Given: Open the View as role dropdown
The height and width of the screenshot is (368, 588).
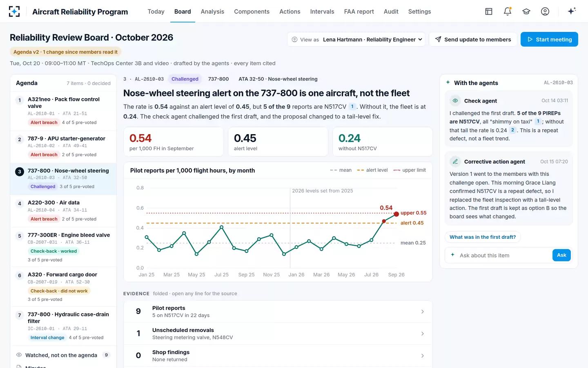Looking at the screenshot, I should (356, 39).
